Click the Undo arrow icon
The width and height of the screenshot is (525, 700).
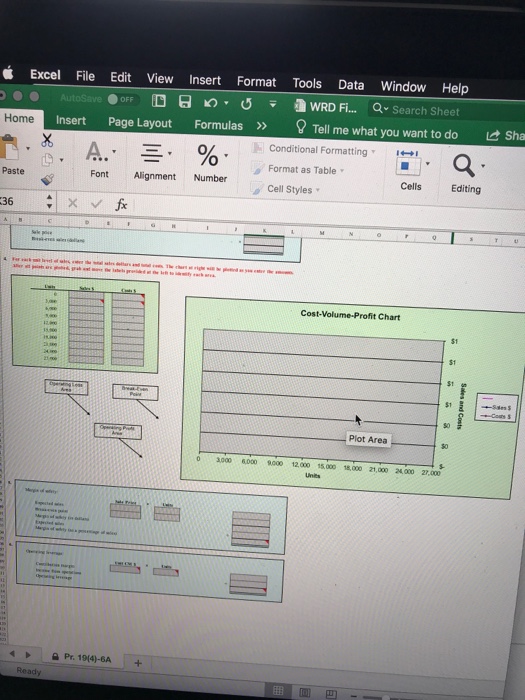click(x=210, y=103)
